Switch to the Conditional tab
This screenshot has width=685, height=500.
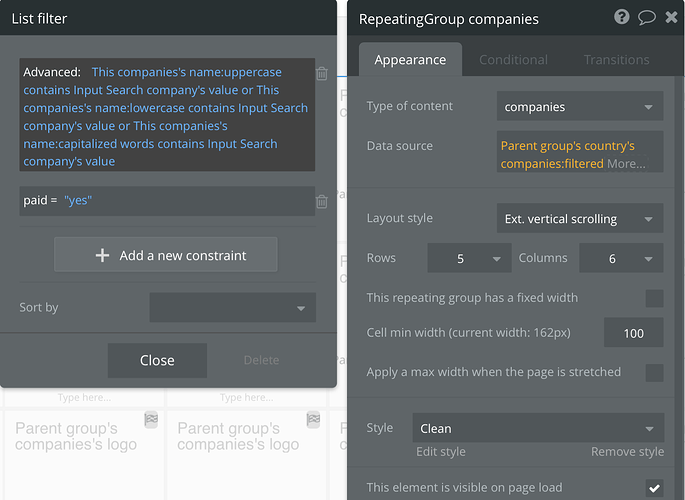(513, 60)
